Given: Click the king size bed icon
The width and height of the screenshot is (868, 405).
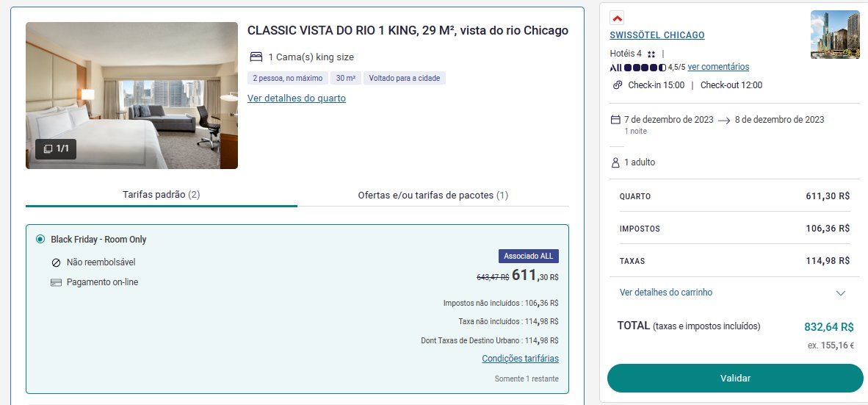Looking at the screenshot, I should [x=256, y=57].
